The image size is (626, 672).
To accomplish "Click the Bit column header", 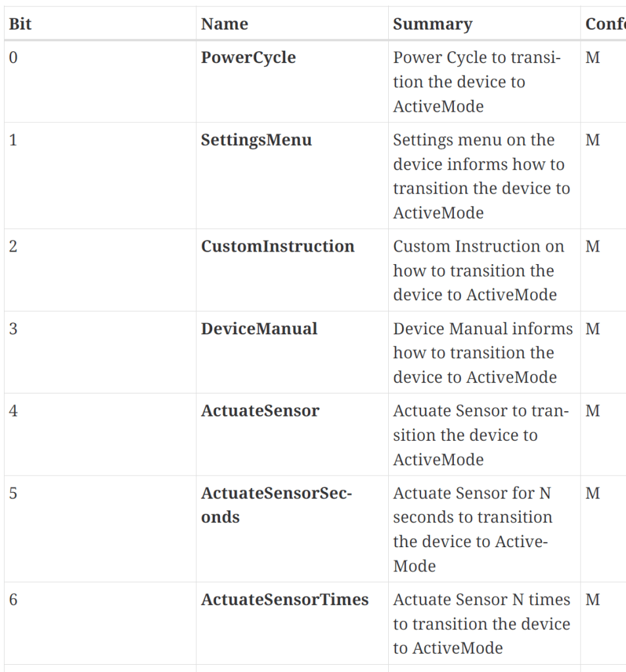I will [x=20, y=24].
